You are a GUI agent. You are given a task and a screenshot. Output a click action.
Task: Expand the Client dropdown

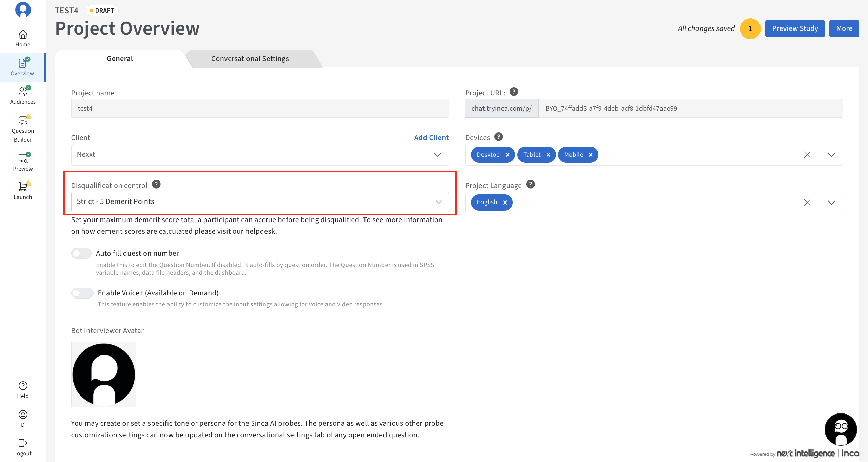pyautogui.click(x=437, y=155)
